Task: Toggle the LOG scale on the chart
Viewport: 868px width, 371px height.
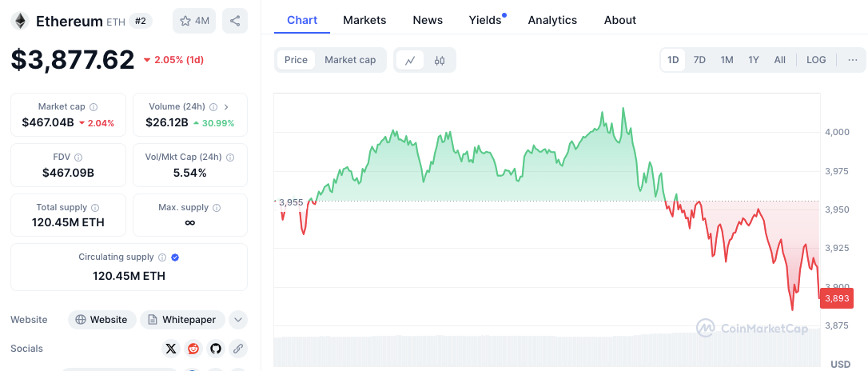Action: click(x=816, y=60)
